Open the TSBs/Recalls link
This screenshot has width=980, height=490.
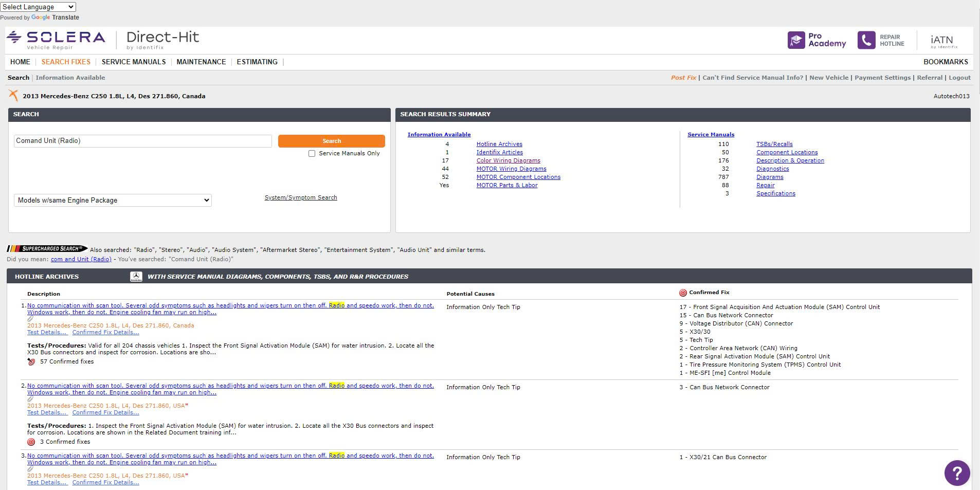[774, 144]
